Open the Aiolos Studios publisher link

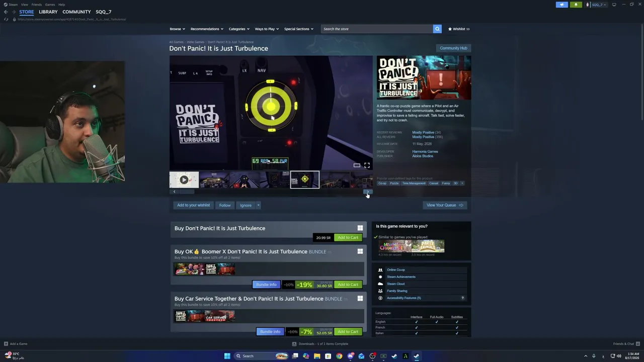point(423,156)
